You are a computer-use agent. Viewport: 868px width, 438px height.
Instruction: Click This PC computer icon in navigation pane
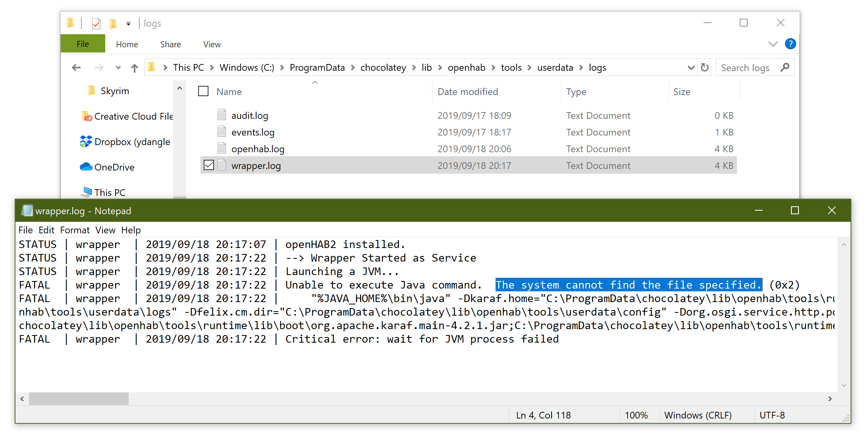pyautogui.click(x=86, y=192)
